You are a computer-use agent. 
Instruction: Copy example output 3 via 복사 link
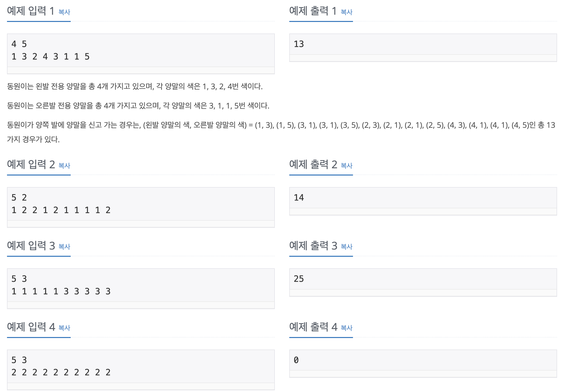tap(346, 247)
